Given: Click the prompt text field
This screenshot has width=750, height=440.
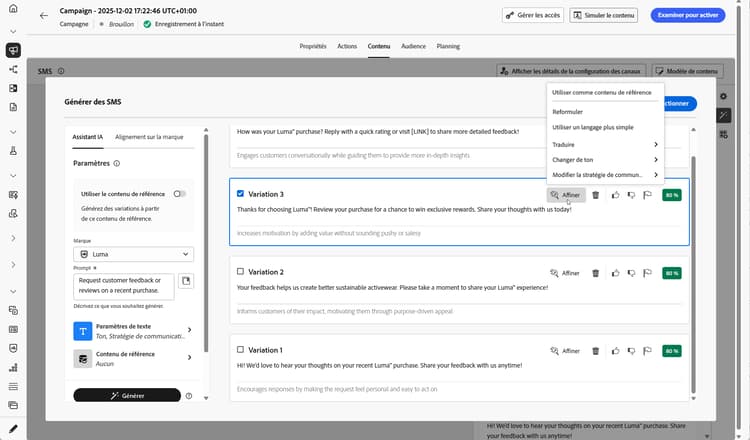Looking at the screenshot, I should [123, 286].
